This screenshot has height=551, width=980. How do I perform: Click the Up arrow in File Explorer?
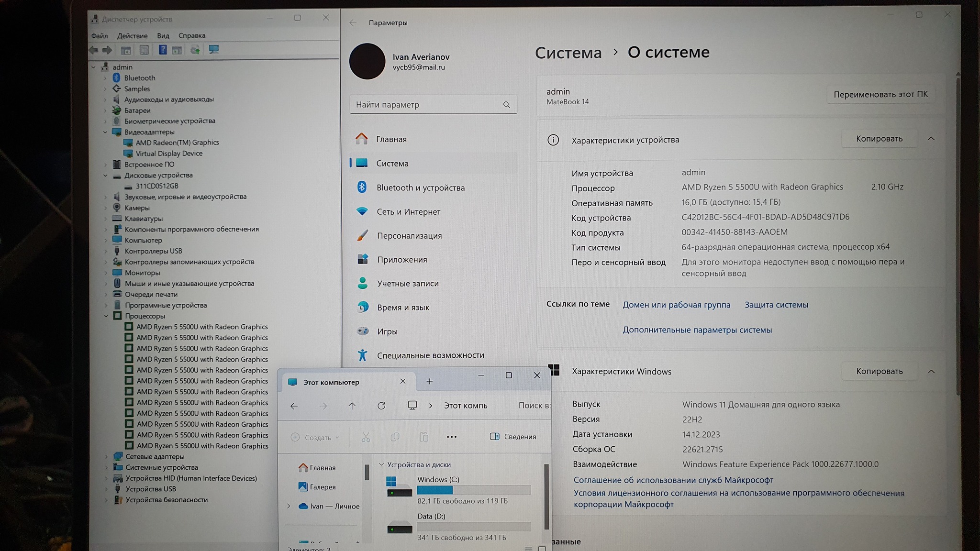(352, 406)
